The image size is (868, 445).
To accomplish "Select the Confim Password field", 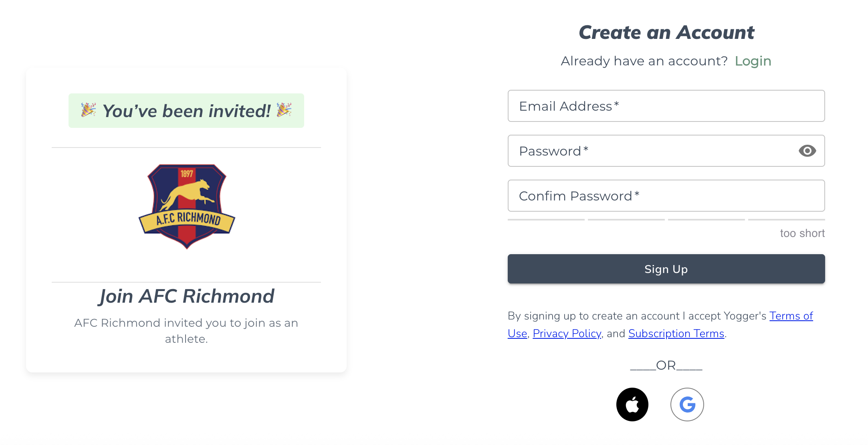I will coord(666,196).
